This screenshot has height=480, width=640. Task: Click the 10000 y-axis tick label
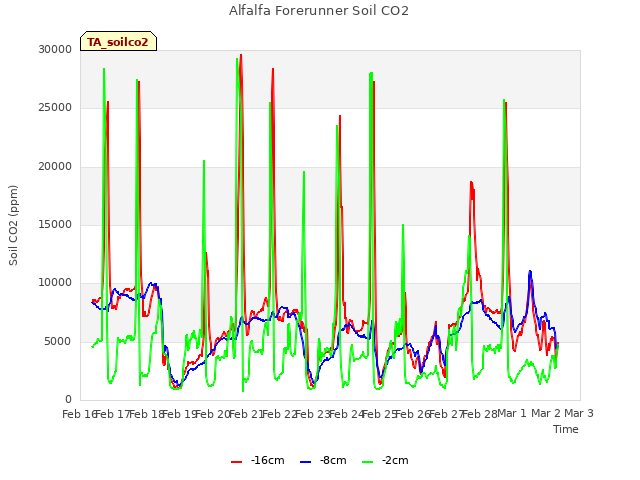click(55, 282)
